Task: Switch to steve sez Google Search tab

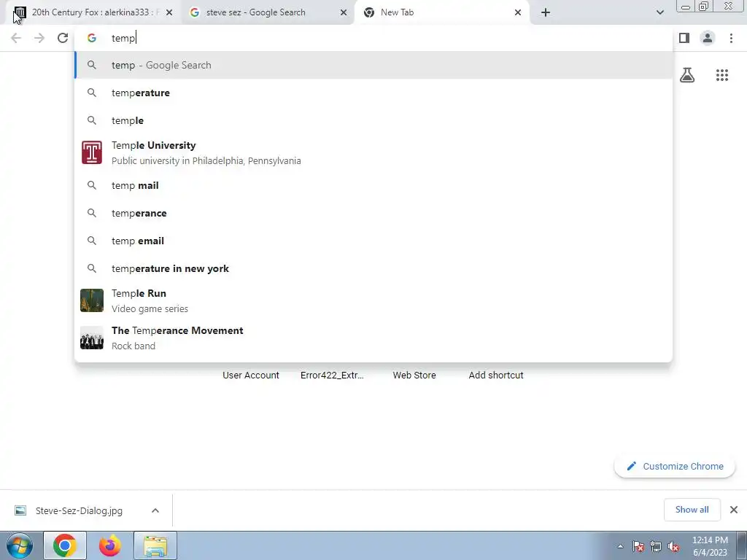Action: tap(267, 12)
